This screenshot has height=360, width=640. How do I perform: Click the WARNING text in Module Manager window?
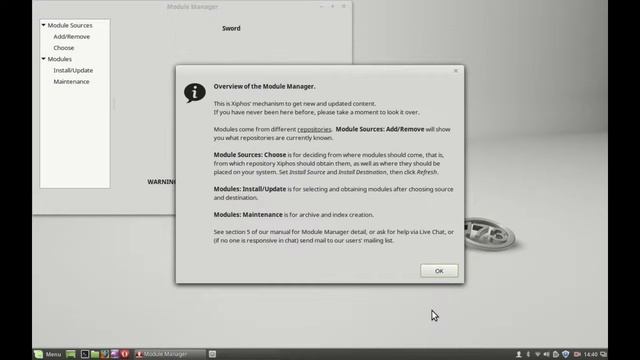162,182
